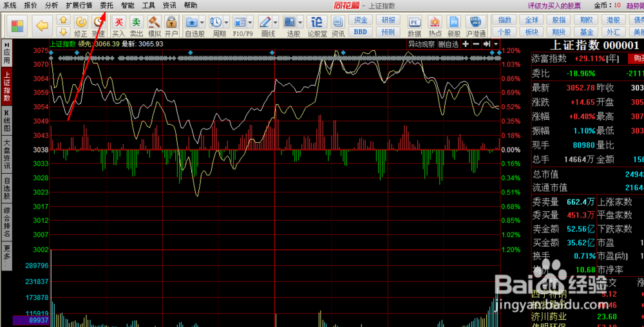The height and width of the screenshot is (327, 644).
Task: Open the 沪港通 SSE-HKE icon
Action: 476,26
